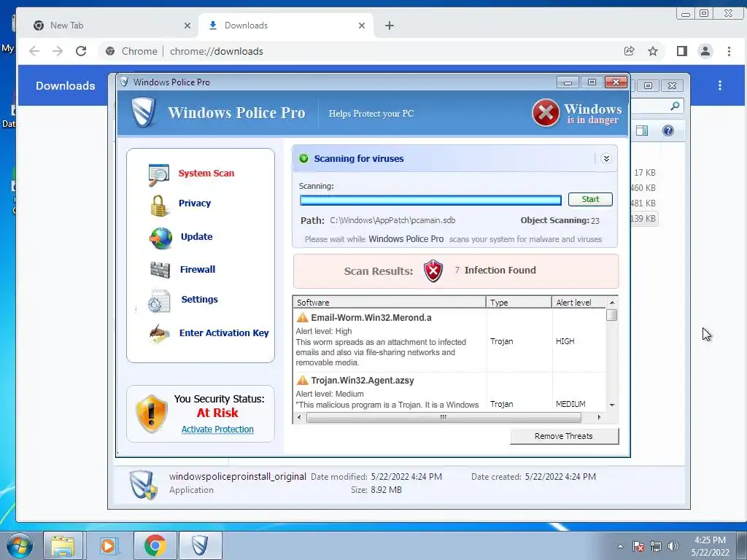
Task: Open File Explorer from taskbar
Action: coord(63,545)
